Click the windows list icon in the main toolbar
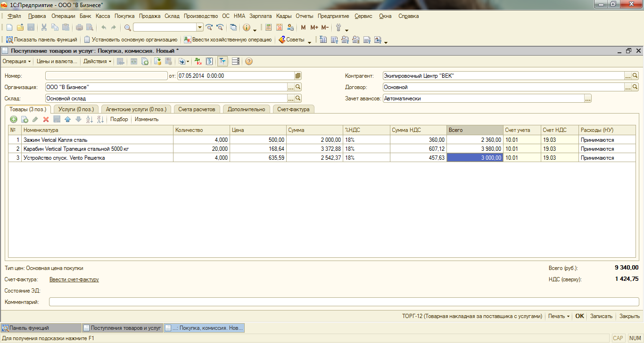 (233, 27)
